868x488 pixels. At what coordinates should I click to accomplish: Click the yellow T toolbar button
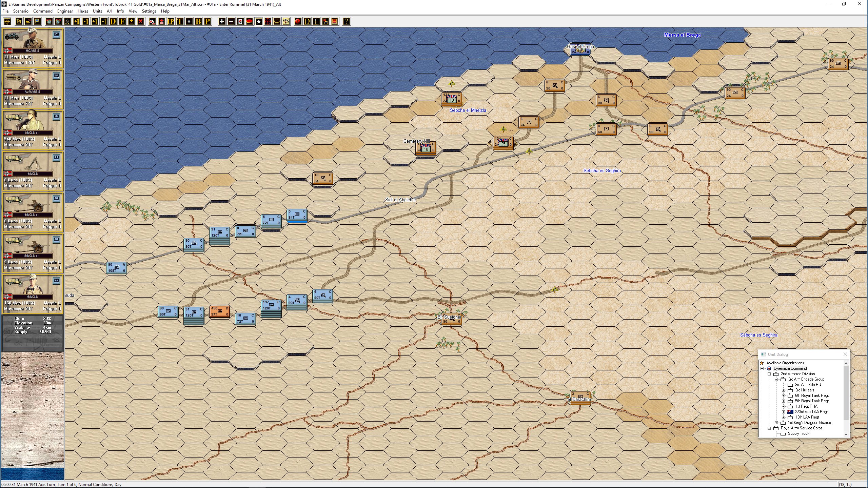[x=180, y=22]
